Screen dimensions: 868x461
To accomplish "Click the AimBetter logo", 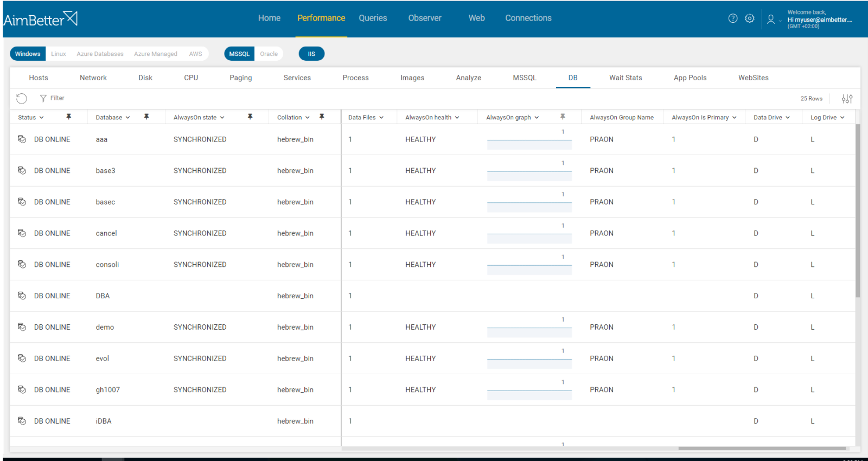I will [x=41, y=20].
